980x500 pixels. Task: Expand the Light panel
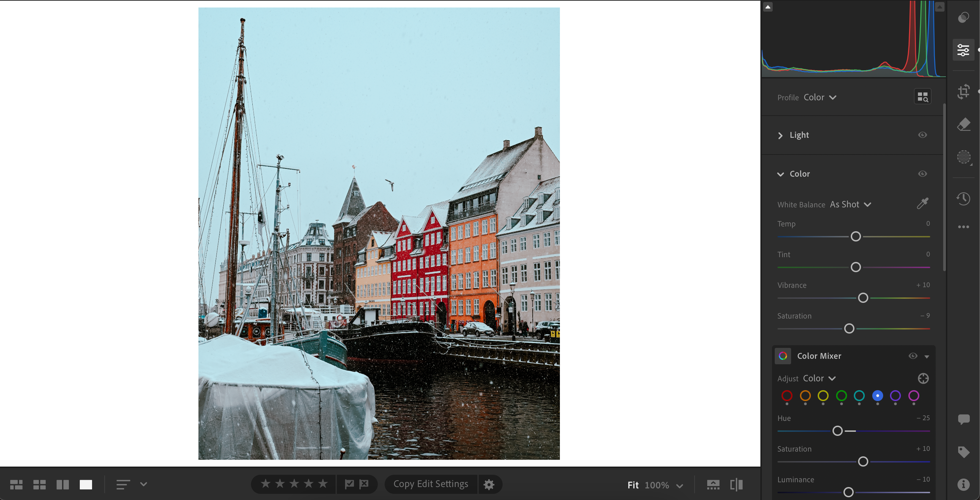click(x=781, y=135)
